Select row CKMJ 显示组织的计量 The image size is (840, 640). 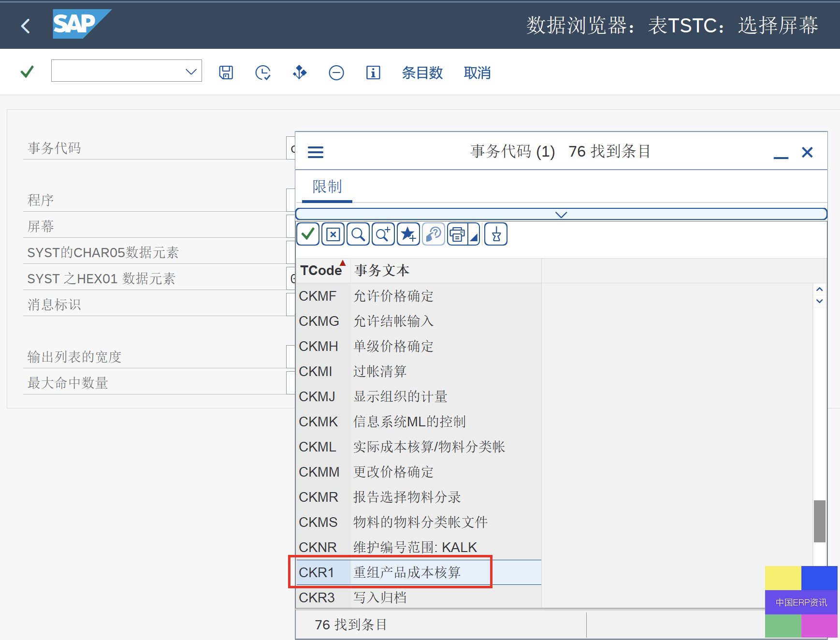pyautogui.click(x=419, y=396)
